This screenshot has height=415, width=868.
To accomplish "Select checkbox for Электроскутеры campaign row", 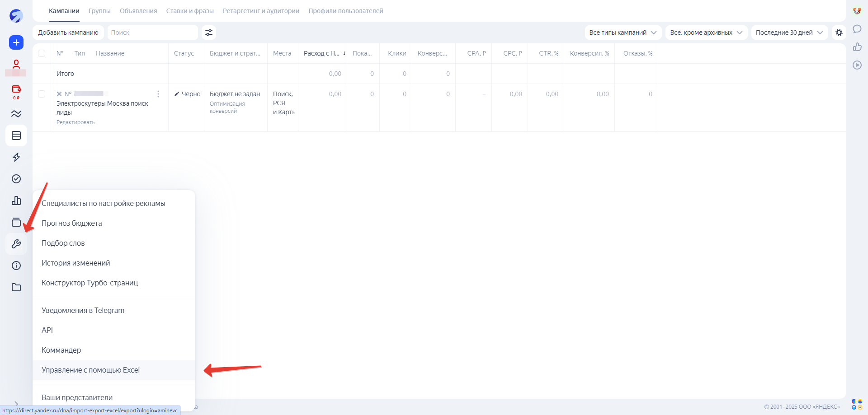I will tap(42, 94).
